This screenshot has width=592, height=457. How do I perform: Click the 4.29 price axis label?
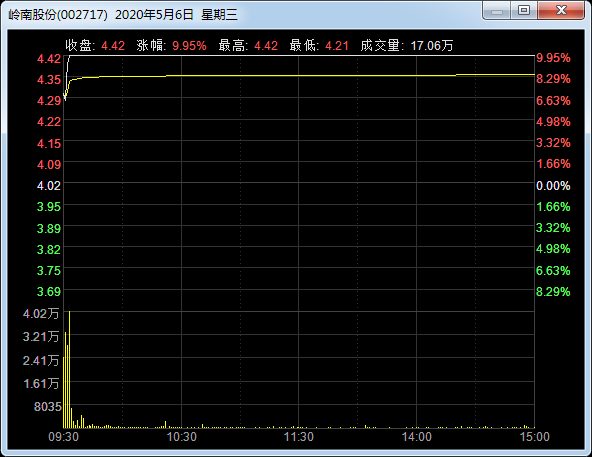pos(49,101)
